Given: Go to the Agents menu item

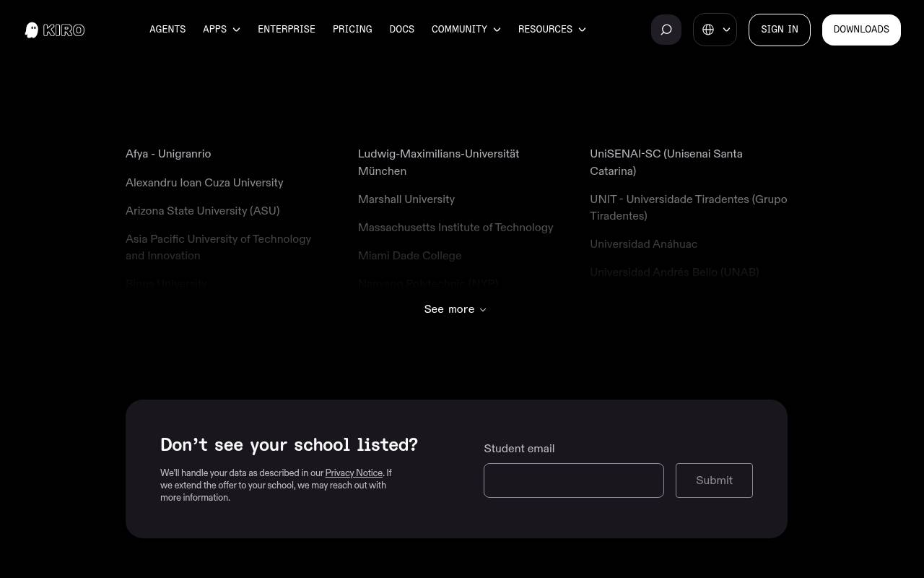Looking at the screenshot, I should coord(167,30).
